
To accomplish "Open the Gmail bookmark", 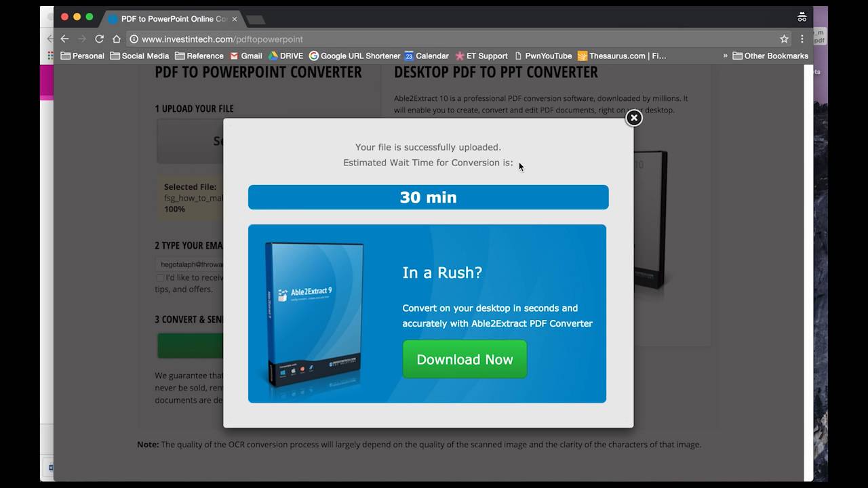I will pyautogui.click(x=245, y=56).
